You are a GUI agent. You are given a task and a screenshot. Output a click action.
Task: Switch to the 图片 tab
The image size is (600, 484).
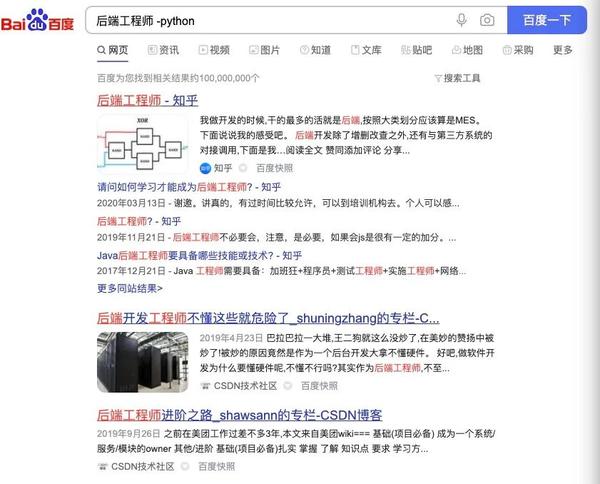(x=264, y=50)
